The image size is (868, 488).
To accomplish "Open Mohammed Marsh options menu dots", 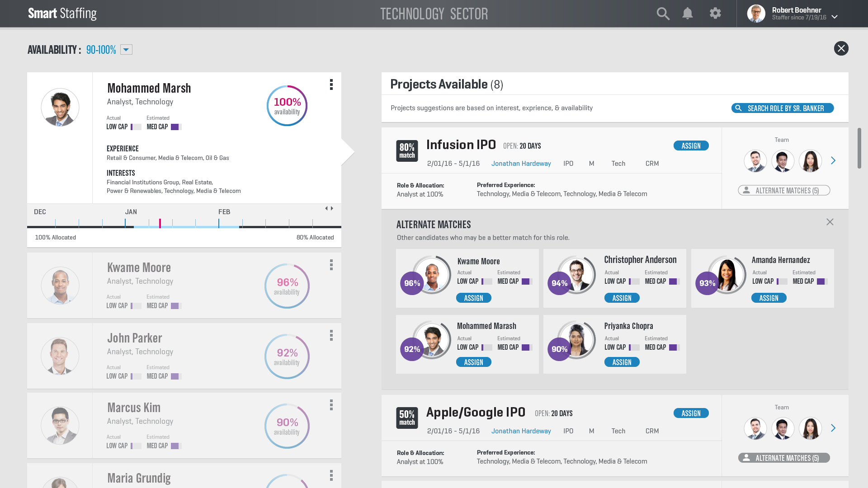I will pos(331,84).
